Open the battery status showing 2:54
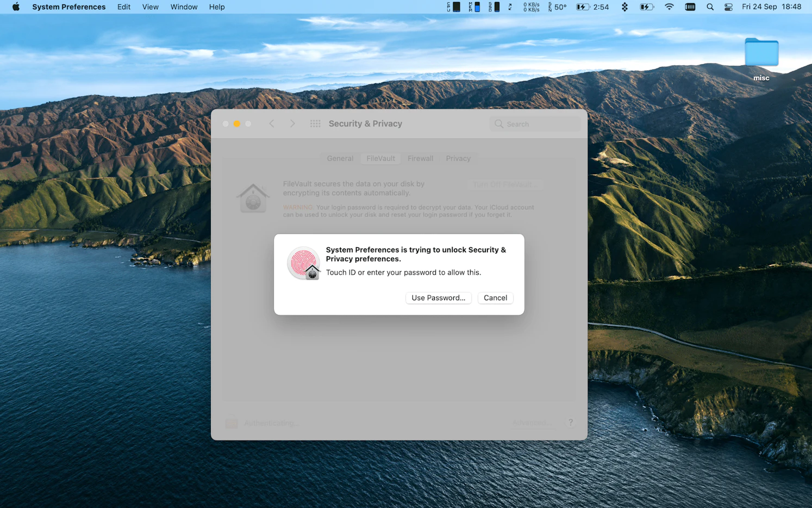The width and height of the screenshot is (812, 508). pyautogui.click(x=589, y=7)
